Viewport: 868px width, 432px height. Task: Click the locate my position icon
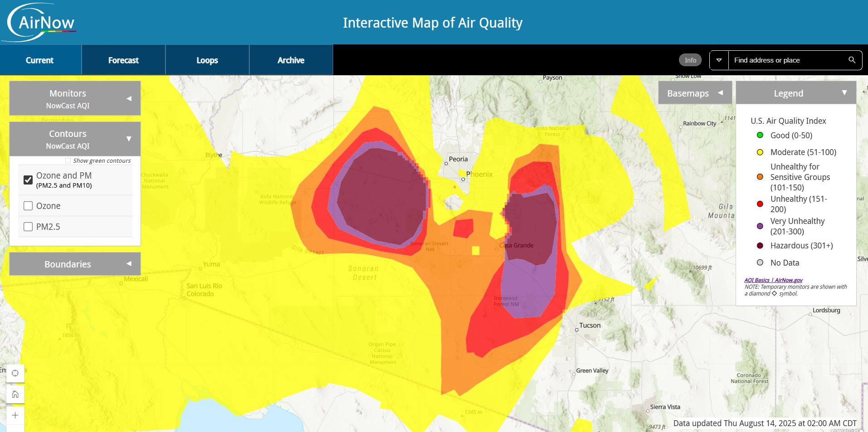pyautogui.click(x=15, y=373)
